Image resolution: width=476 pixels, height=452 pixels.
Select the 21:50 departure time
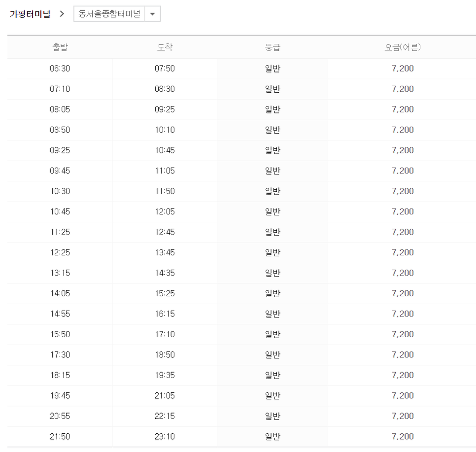click(x=60, y=437)
